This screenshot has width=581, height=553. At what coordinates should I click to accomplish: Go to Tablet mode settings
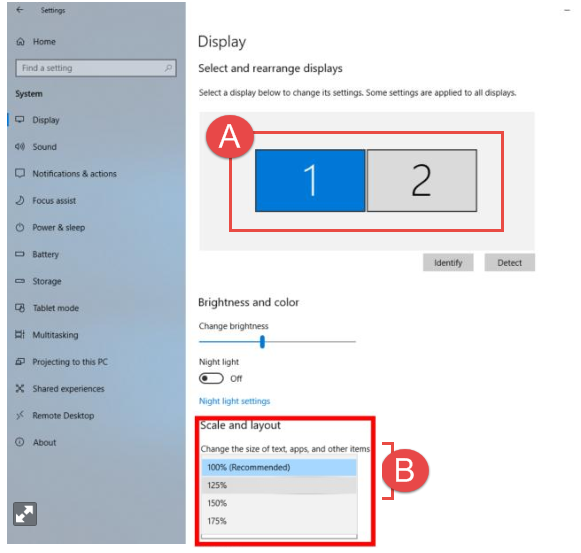pos(56,308)
